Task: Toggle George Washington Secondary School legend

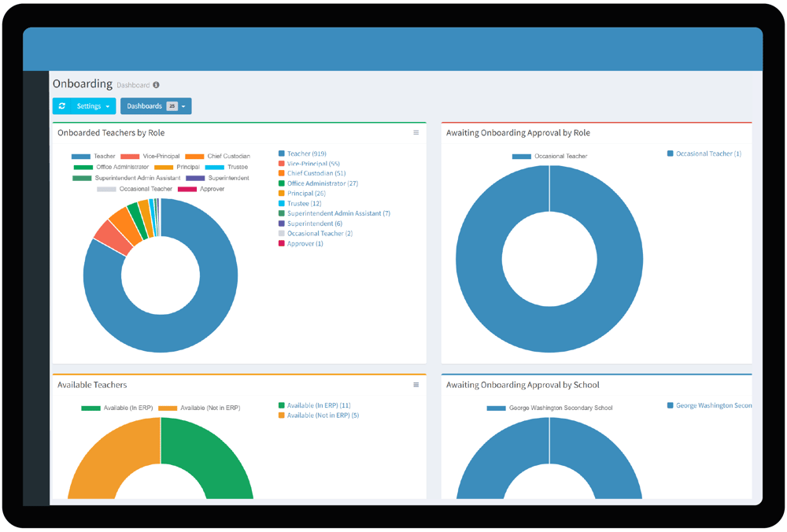Action: pos(549,408)
